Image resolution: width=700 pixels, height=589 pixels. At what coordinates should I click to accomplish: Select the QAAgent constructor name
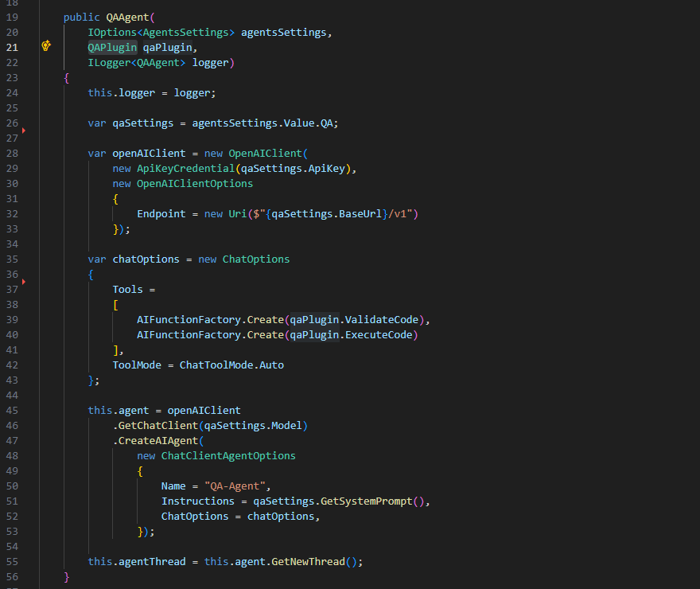click(x=127, y=18)
